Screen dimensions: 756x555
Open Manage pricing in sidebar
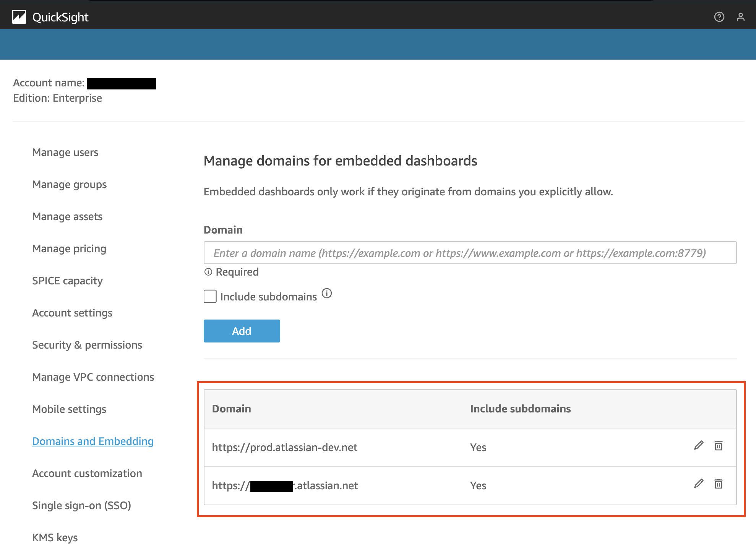70,249
